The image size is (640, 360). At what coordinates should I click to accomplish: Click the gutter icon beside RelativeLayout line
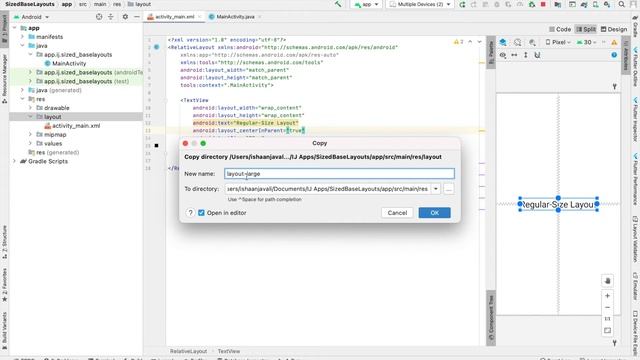tap(156, 47)
